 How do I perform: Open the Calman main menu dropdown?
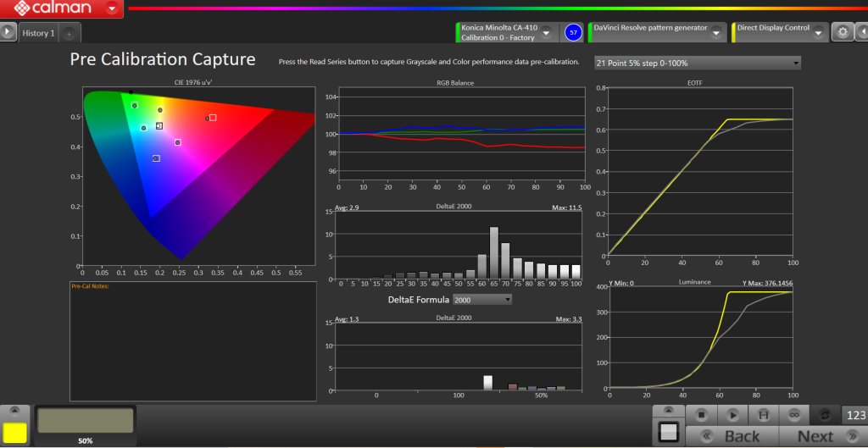click(112, 9)
